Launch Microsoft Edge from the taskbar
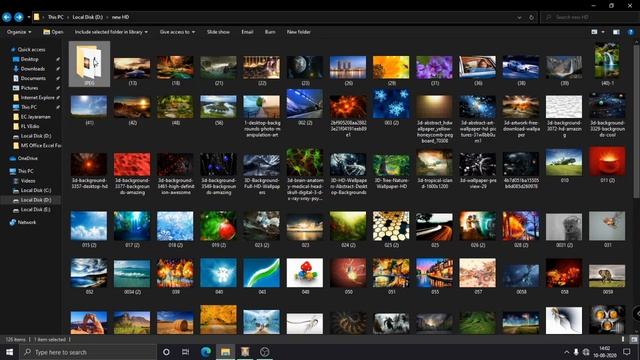 206,352
